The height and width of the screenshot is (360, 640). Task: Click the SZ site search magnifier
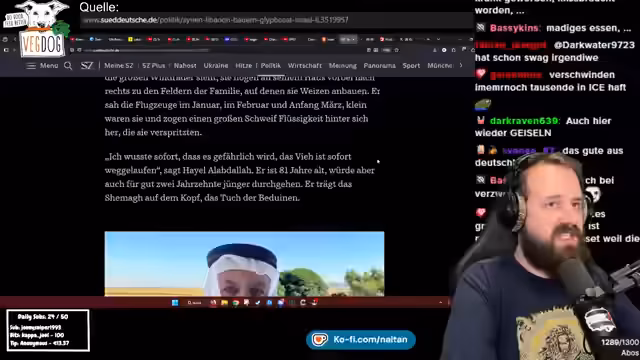(x=68, y=66)
